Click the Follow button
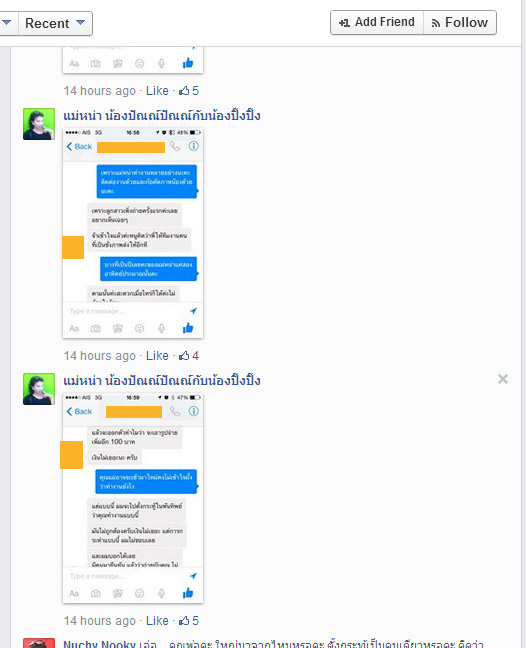The height and width of the screenshot is (648, 526). click(x=460, y=22)
